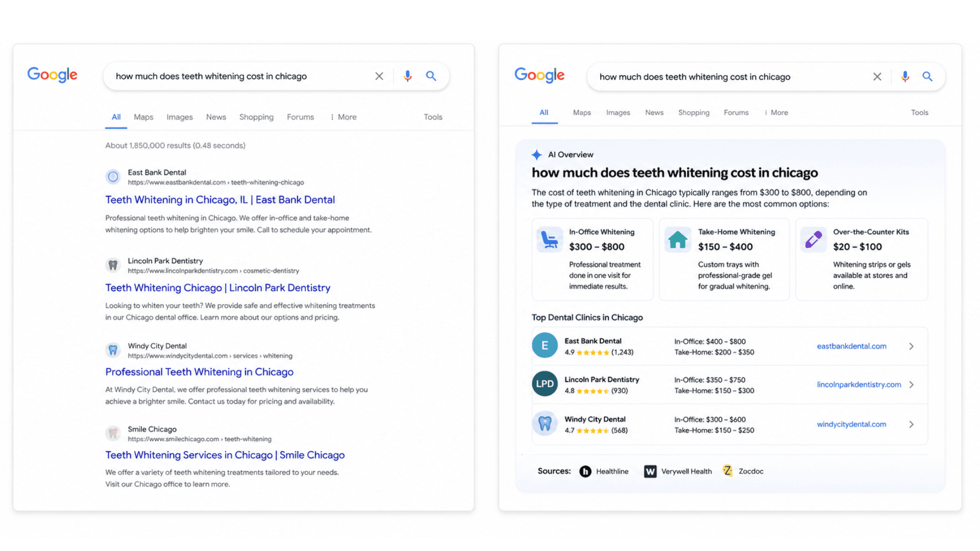Open 'Teeth Whitening Services in Chicago | Smile Chicago' result
This screenshot has height=551, width=980.
(x=225, y=455)
